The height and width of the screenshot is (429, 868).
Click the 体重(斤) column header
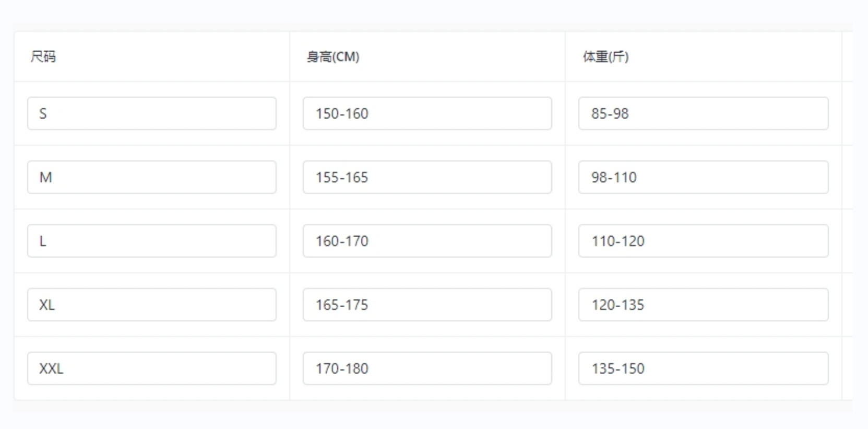click(x=605, y=56)
